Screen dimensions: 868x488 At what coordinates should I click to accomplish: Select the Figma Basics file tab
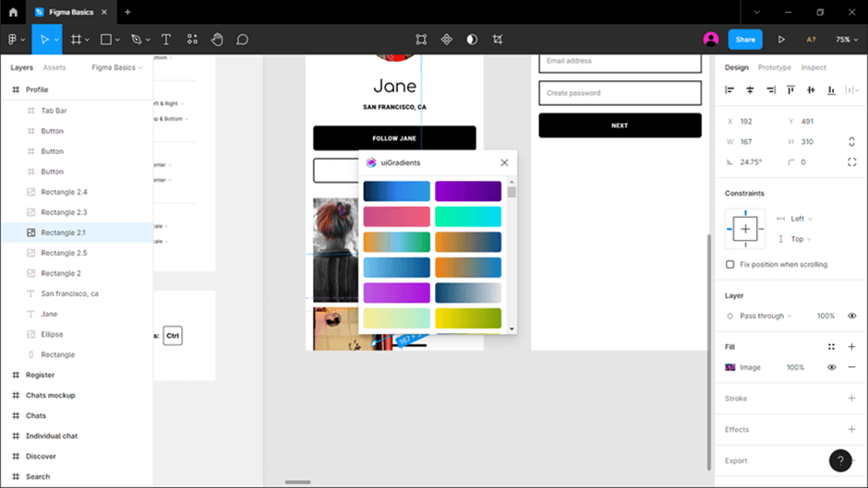(70, 12)
